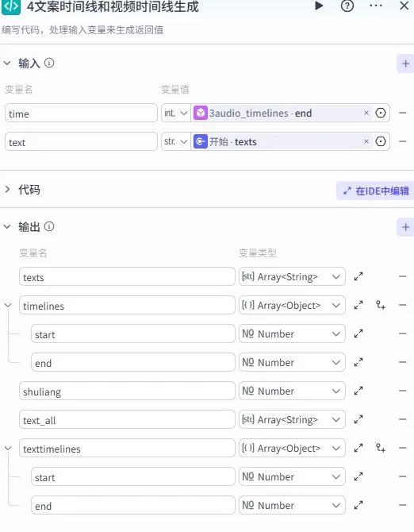Image resolution: width=414 pixels, height=532 pixels.
Task: Open the int type dropdown for time
Action: click(x=176, y=113)
